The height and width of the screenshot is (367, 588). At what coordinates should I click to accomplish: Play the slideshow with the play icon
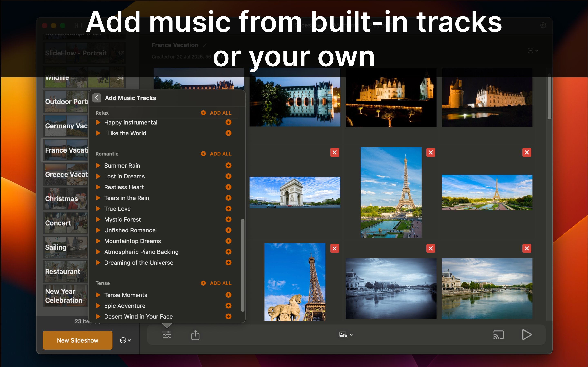[x=527, y=334]
